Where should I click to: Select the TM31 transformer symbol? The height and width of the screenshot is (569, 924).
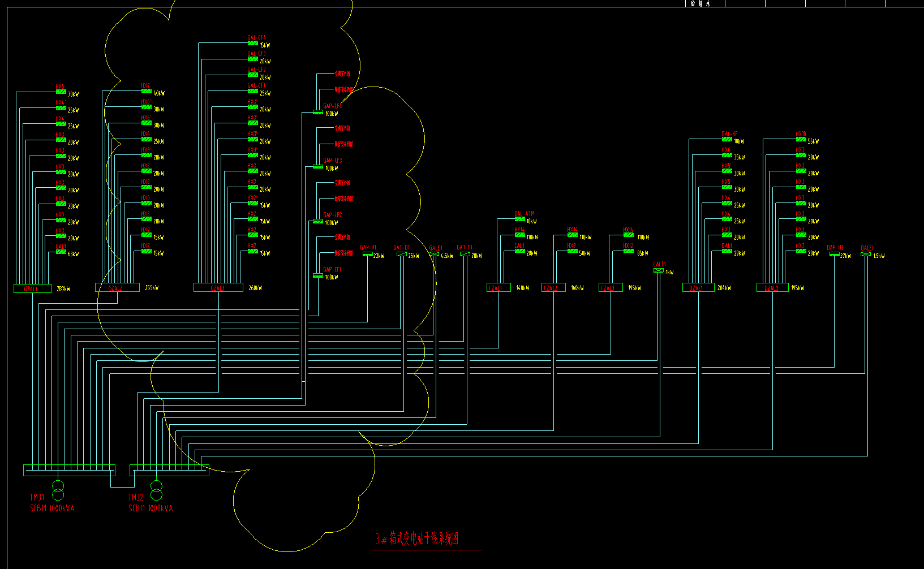[x=58, y=490]
